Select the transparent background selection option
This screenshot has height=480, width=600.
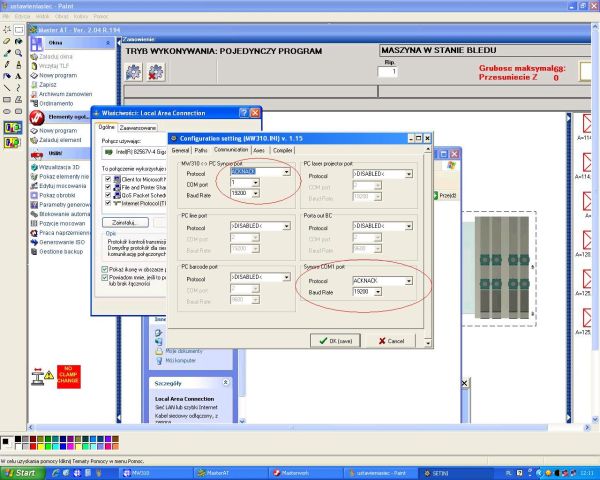[13, 142]
